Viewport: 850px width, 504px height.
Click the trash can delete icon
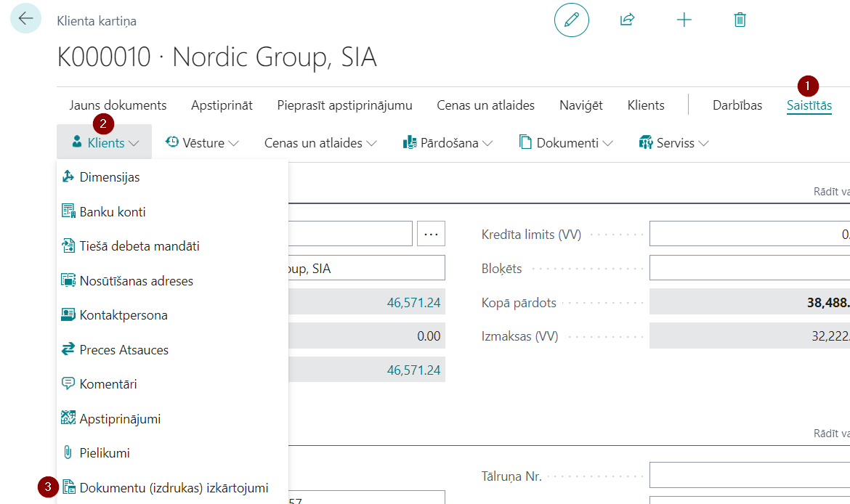tap(740, 20)
